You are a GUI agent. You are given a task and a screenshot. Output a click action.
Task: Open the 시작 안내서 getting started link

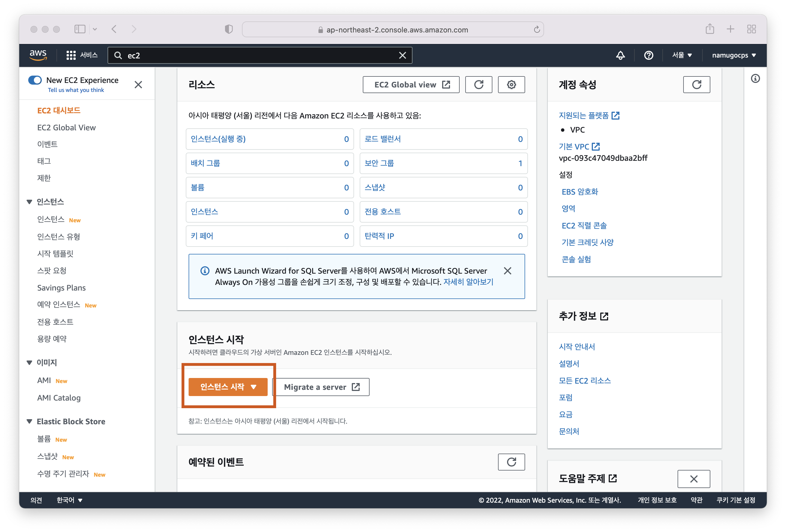tap(577, 346)
